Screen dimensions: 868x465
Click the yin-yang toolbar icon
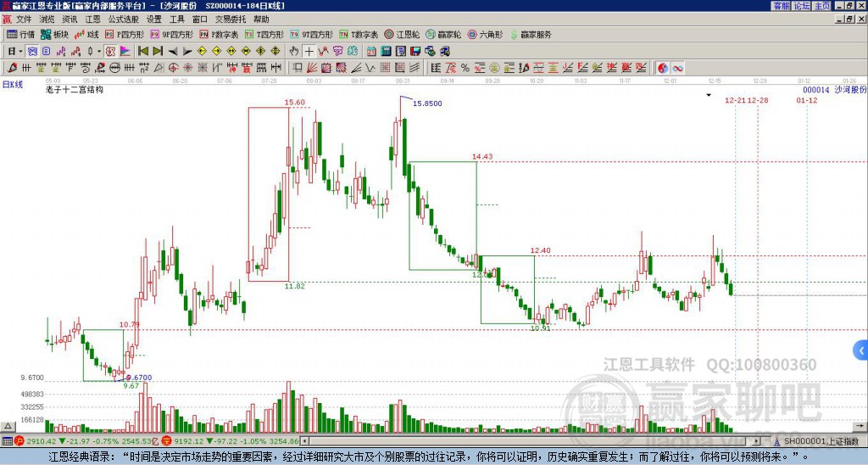(x=663, y=68)
